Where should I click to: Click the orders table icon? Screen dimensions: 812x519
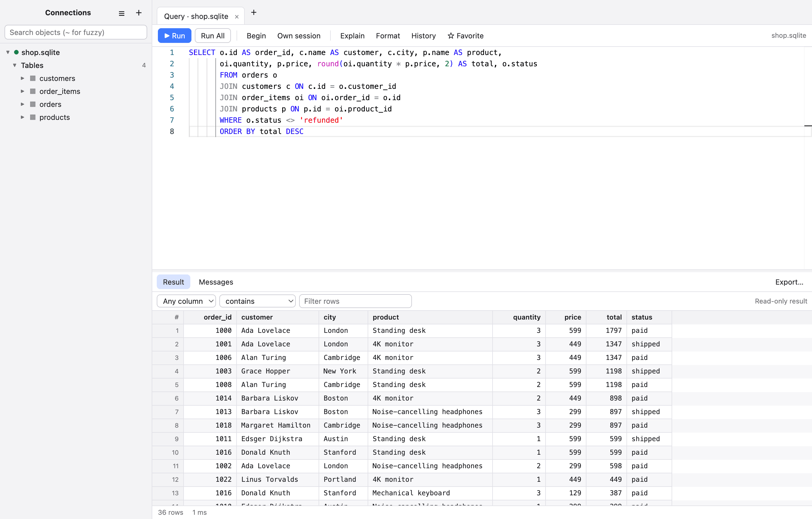33,104
